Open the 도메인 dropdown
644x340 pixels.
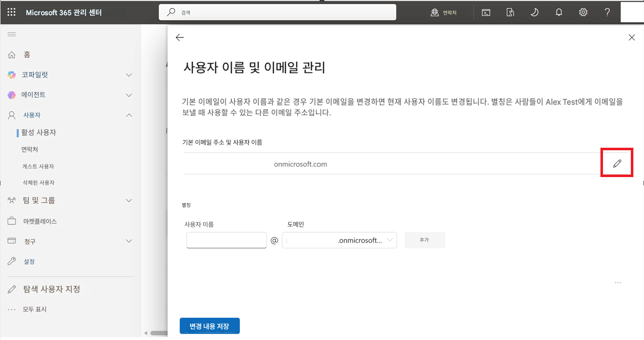click(x=339, y=240)
